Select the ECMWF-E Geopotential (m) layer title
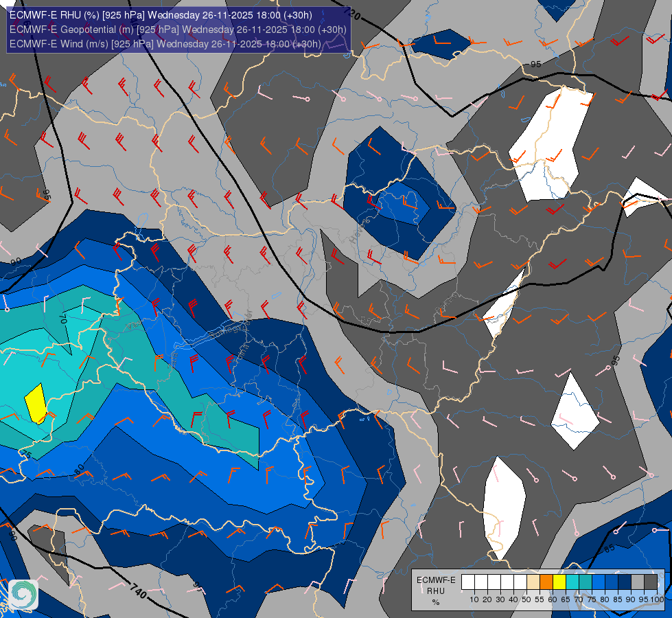The height and width of the screenshot is (618, 672). pyautogui.click(x=178, y=30)
